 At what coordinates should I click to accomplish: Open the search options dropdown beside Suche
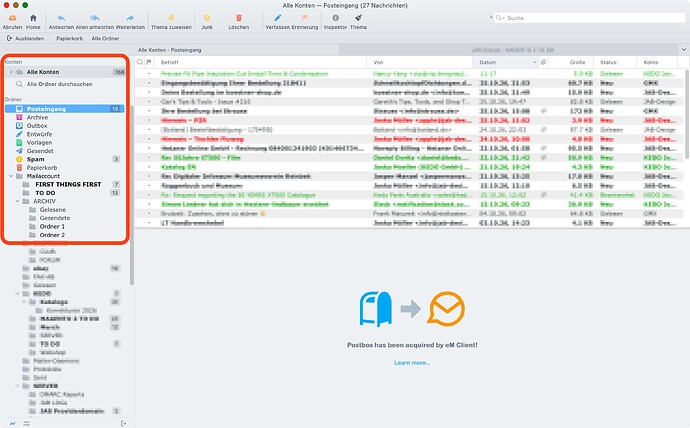[499, 18]
